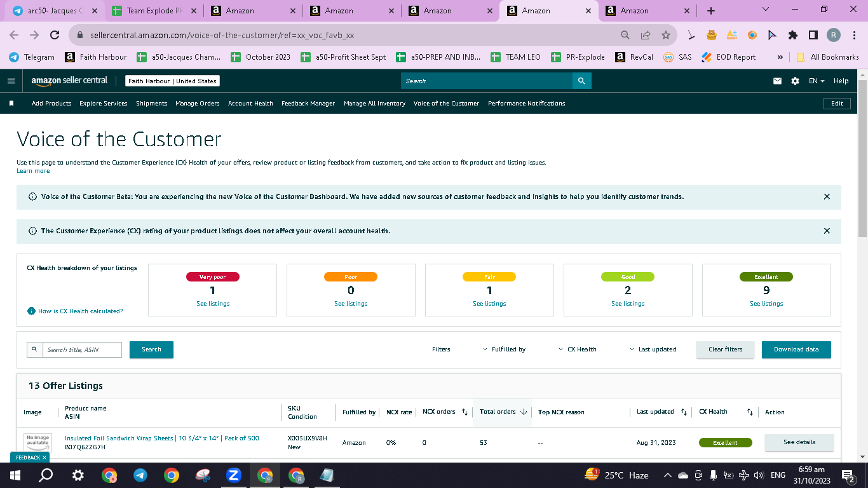Dismiss the Voice of the Customer Beta banner
Screen dimensions: 868x488
[827, 197]
